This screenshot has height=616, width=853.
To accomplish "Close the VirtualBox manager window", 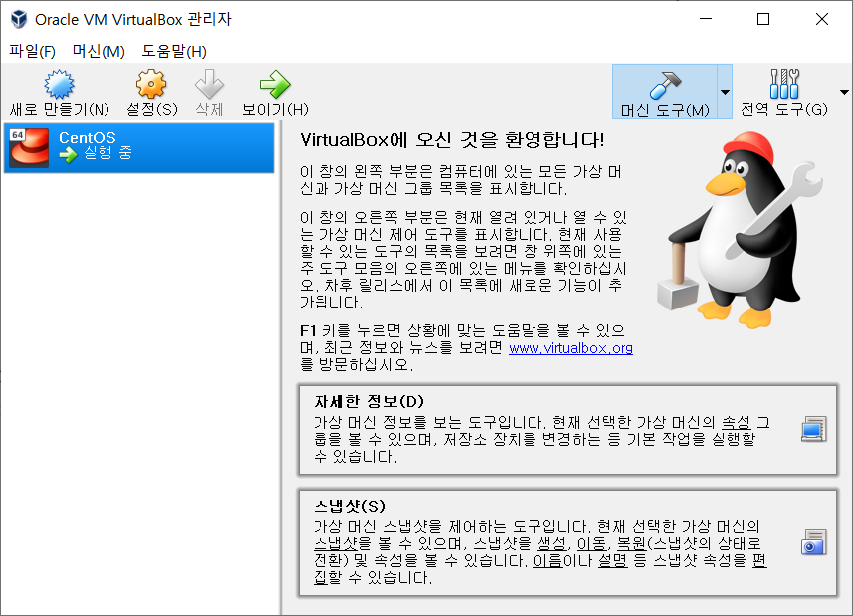I will (x=822, y=19).
